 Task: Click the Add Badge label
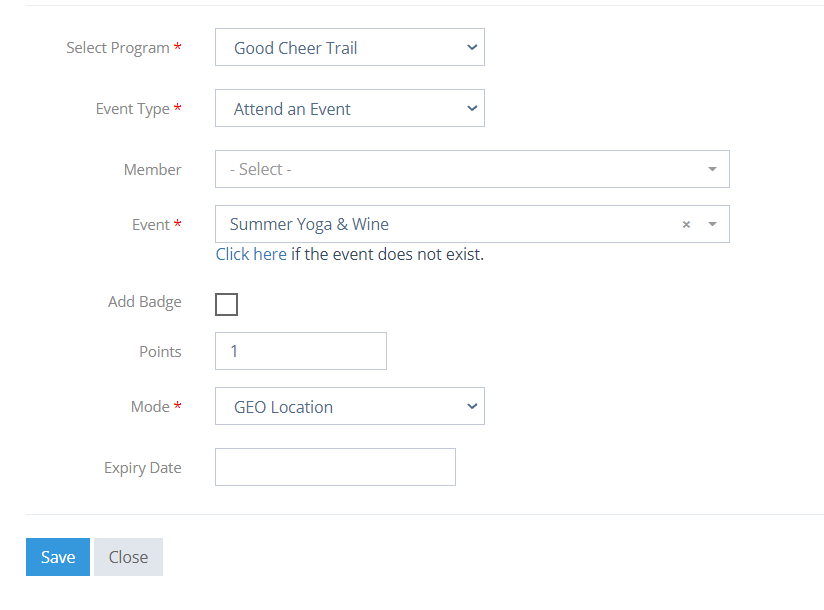click(145, 302)
